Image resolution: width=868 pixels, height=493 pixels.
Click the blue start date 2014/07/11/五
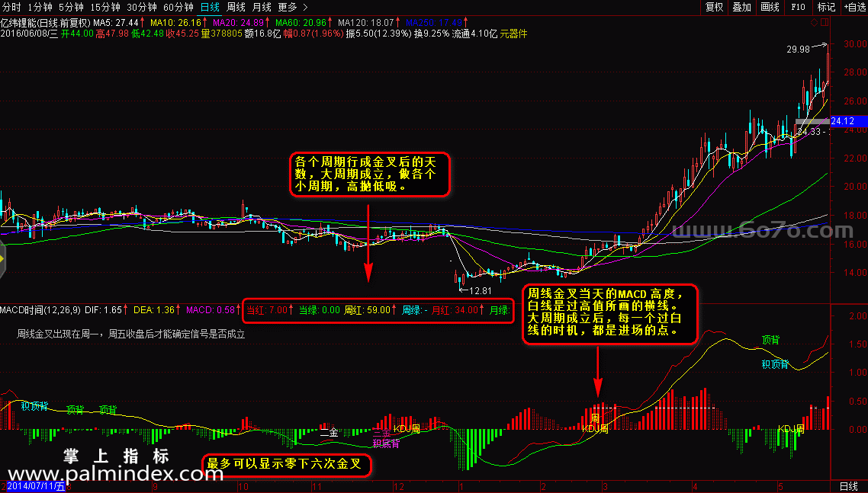click(36, 487)
